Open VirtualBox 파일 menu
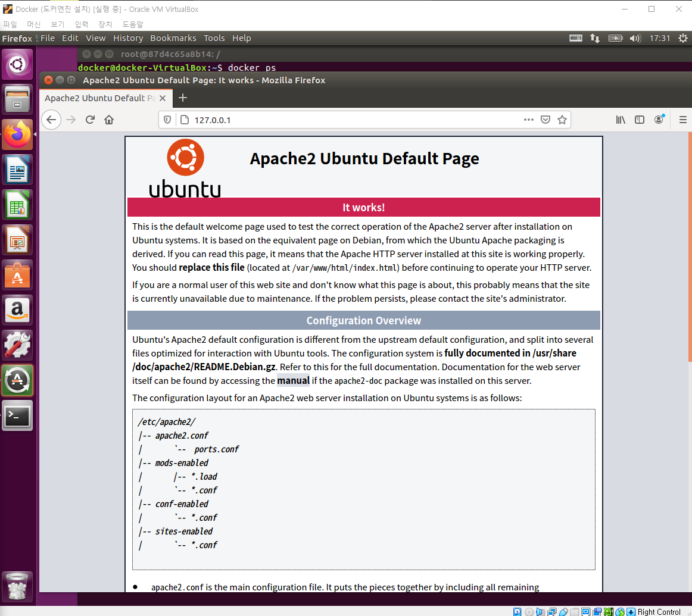This screenshot has width=692, height=616. coord(10,24)
